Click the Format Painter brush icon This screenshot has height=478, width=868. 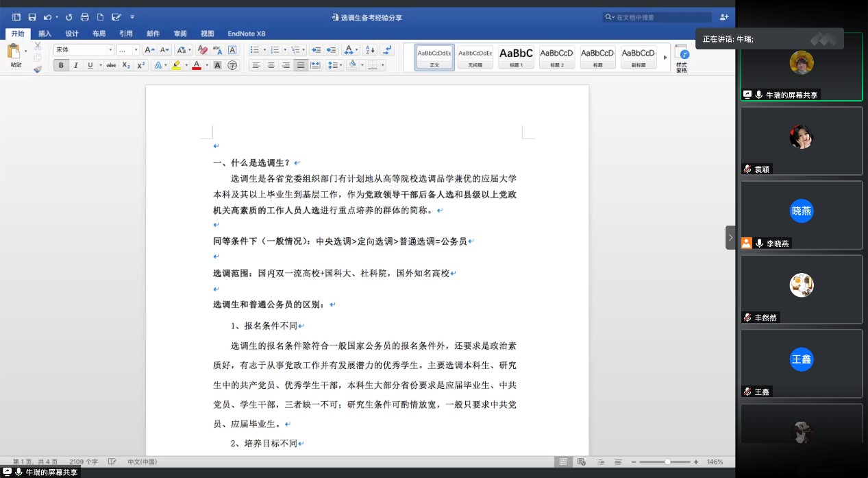point(38,69)
